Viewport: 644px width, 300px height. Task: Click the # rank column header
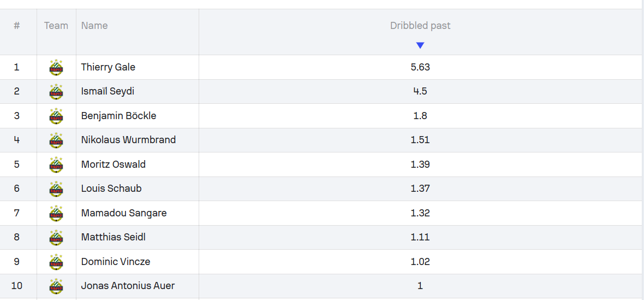pyautogui.click(x=17, y=26)
